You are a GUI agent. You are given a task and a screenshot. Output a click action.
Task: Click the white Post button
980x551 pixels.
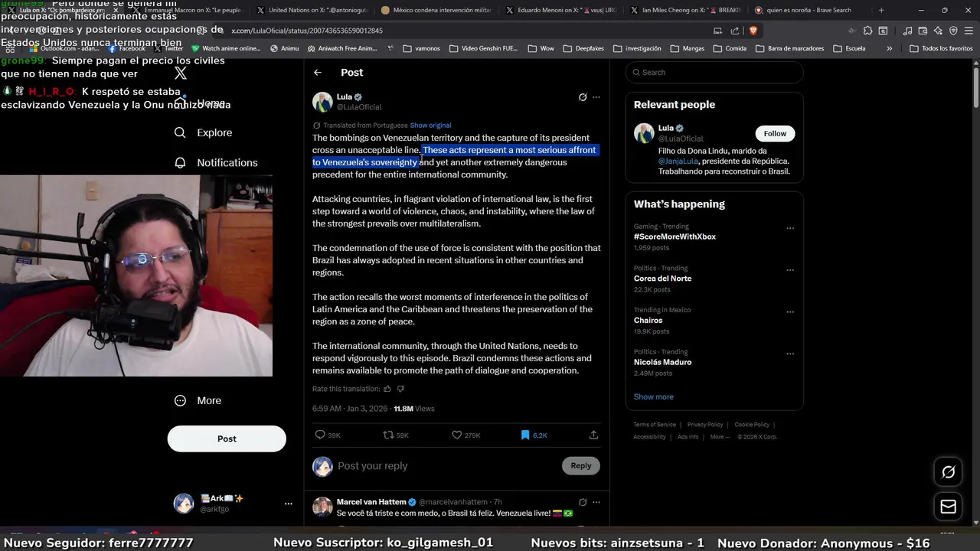227,439
